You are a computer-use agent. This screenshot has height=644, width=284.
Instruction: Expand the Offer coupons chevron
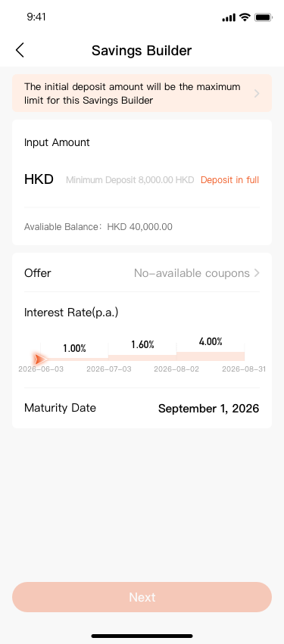click(257, 273)
